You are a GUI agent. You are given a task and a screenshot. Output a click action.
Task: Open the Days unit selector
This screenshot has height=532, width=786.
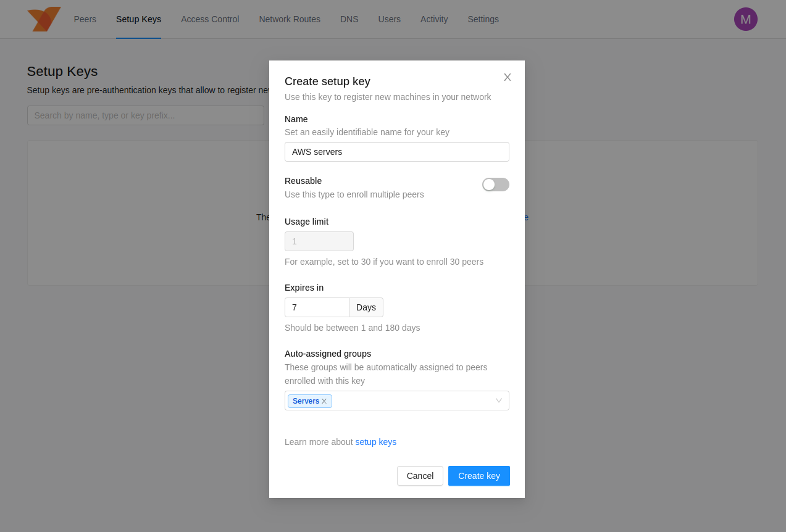[x=366, y=307]
